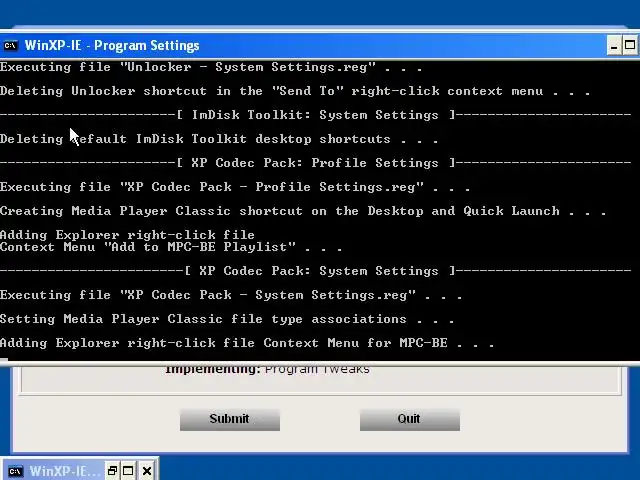Viewport: 640px width, 480px height.
Task: Maximize the WinXP-IE Program Settings window
Action: click(630, 45)
